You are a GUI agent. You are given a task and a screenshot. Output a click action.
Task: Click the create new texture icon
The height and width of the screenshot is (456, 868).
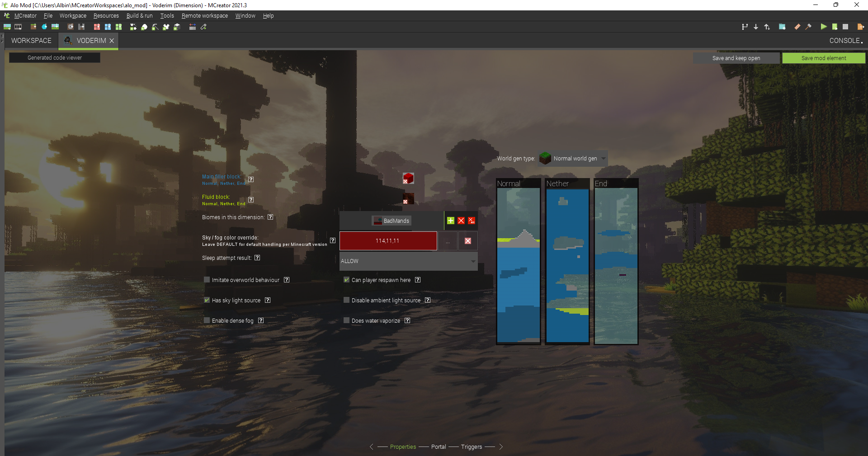(7, 27)
